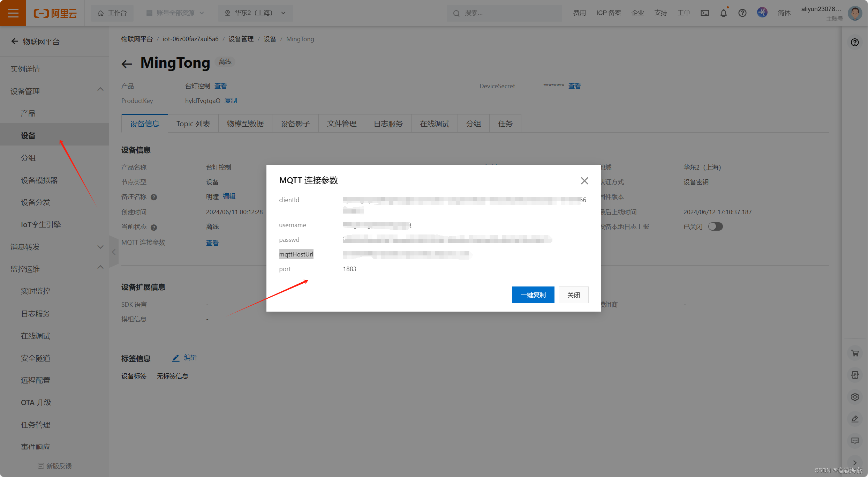Image resolution: width=868 pixels, height=477 pixels.
Task: Open the 账号全部资源 dropdown
Action: coord(175,13)
